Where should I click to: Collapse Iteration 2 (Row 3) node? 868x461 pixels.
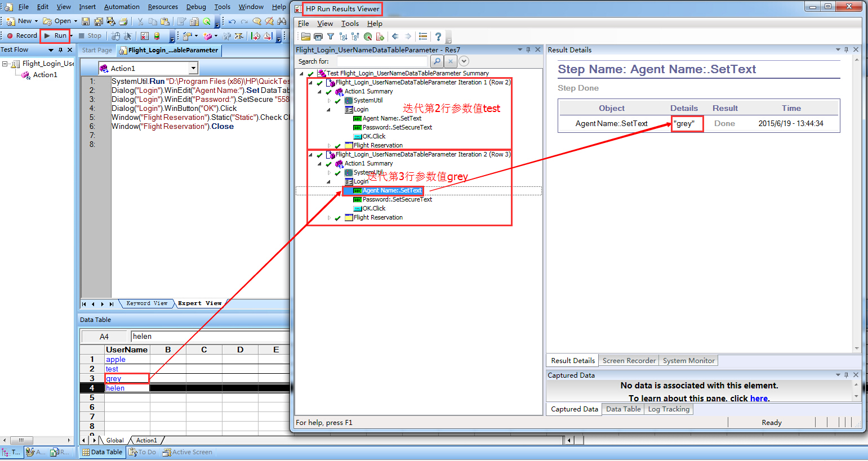310,155
